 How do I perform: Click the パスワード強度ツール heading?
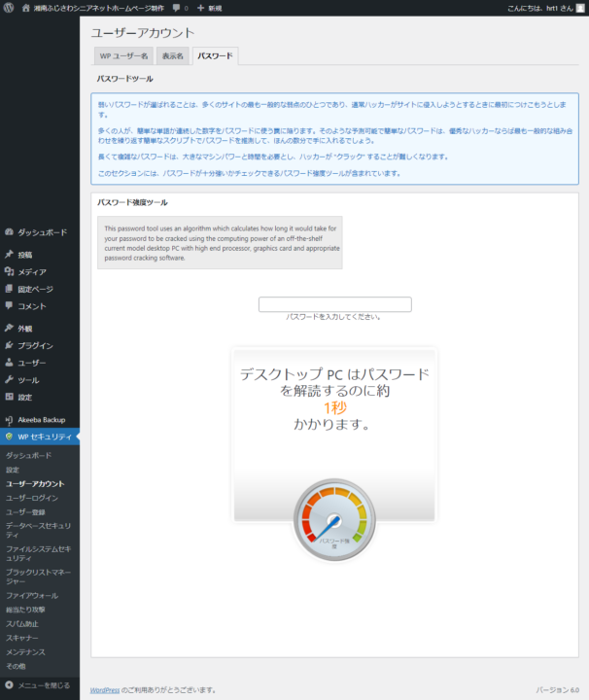132,202
